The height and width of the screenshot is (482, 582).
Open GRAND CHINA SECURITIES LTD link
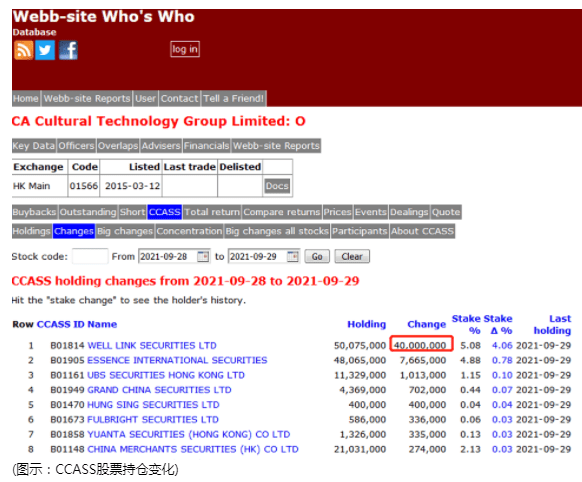pos(159,390)
